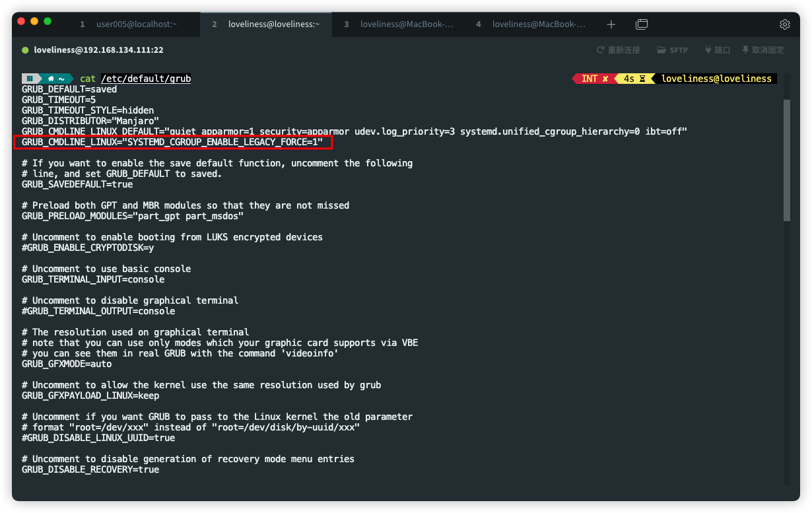This screenshot has width=812, height=513.
Task: Minimize the window with the yellow button
Action: (34, 22)
